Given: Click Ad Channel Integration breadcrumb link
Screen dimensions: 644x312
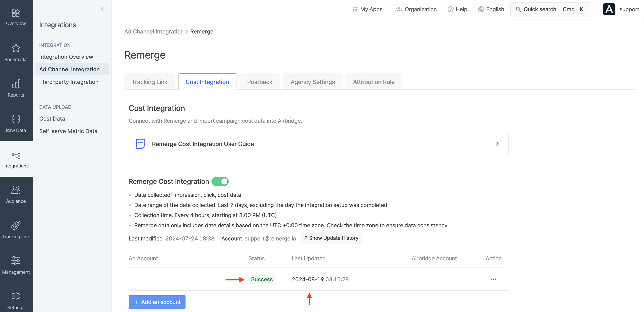Looking at the screenshot, I should coord(154,32).
